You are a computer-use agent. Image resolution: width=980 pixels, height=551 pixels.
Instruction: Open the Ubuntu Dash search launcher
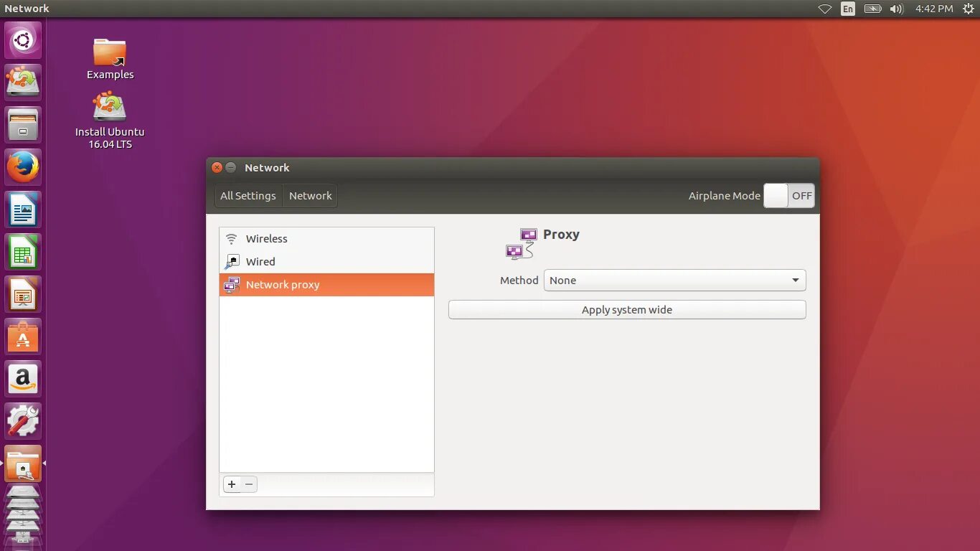(23, 40)
